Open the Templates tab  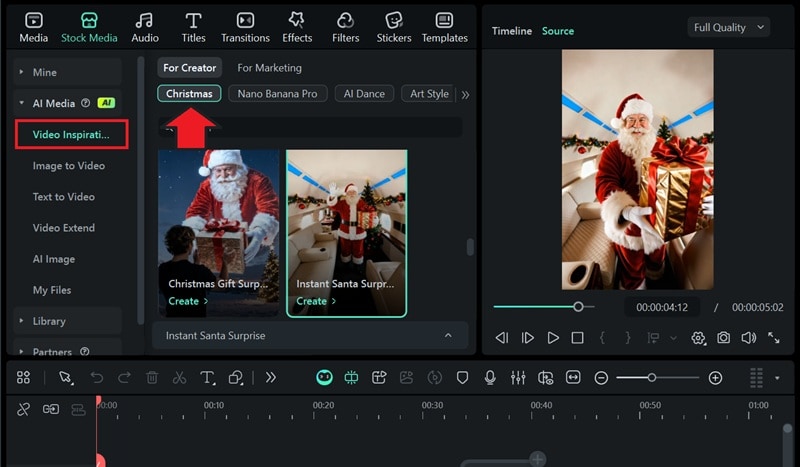click(x=444, y=28)
